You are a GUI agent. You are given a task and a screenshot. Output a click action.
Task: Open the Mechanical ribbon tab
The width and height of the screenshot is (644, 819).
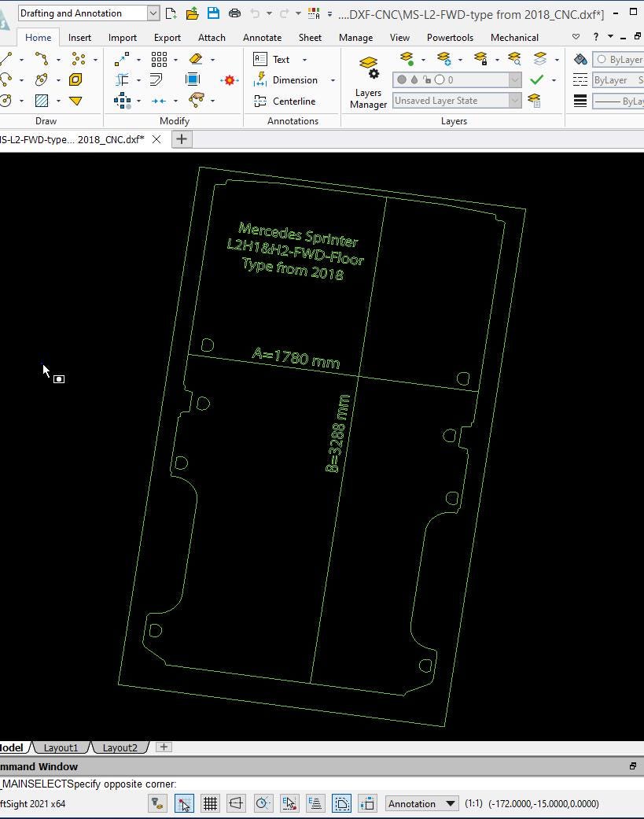tap(514, 38)
